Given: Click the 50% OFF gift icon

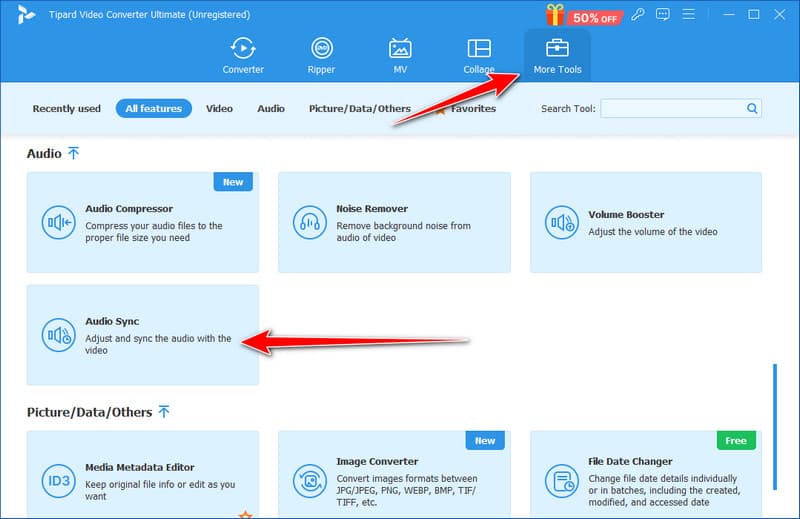Looking at the screenshot, I should pyautogui.click(x=555, y=15).
